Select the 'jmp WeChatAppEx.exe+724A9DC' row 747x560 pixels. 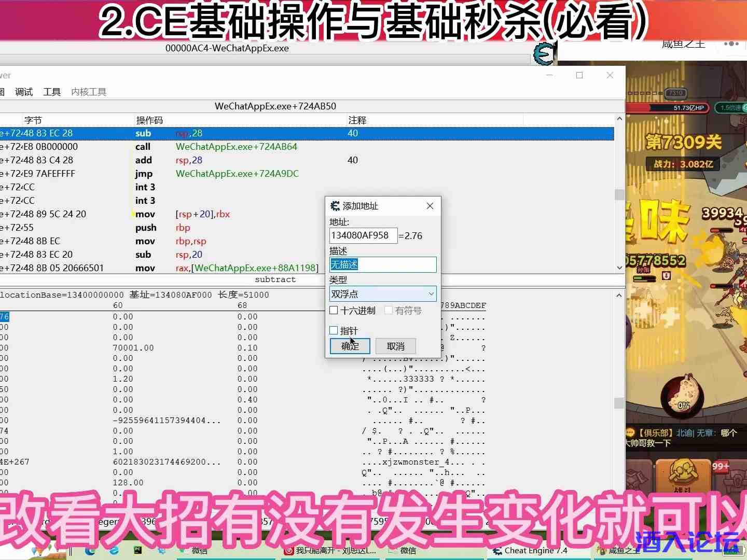307,174
